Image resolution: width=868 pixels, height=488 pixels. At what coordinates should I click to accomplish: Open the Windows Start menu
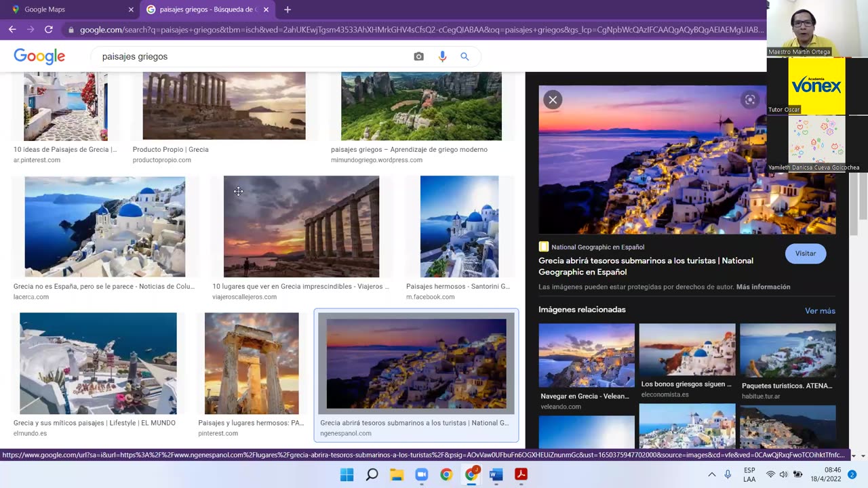click(x=347, y=474)
